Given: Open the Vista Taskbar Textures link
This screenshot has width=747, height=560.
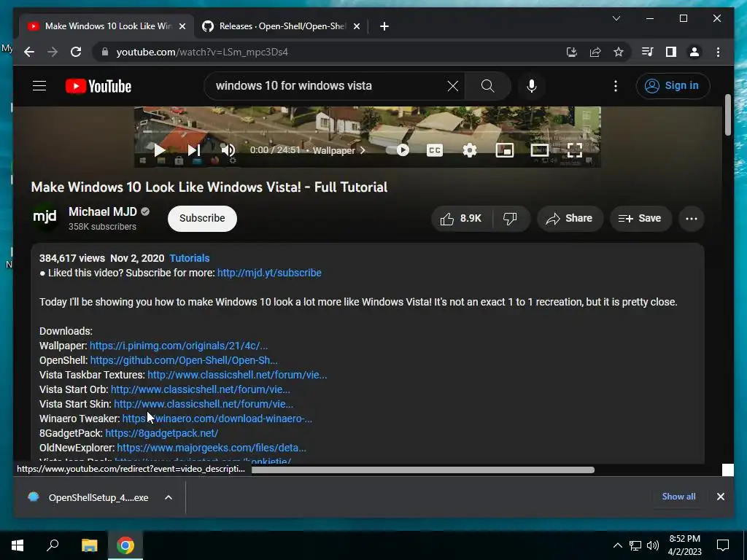Looking at the screenshot, I should (x=237, y=375).
